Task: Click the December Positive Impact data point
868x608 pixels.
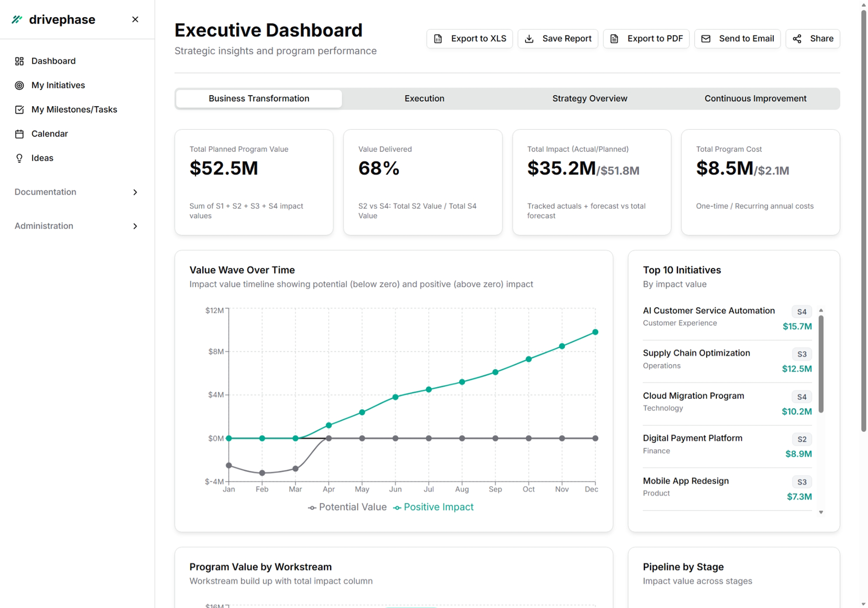Action: [x=595, y=332]
